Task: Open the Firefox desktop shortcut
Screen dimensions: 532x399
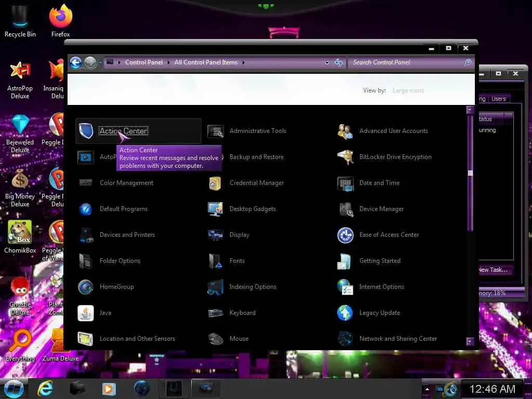Action: 60,21
